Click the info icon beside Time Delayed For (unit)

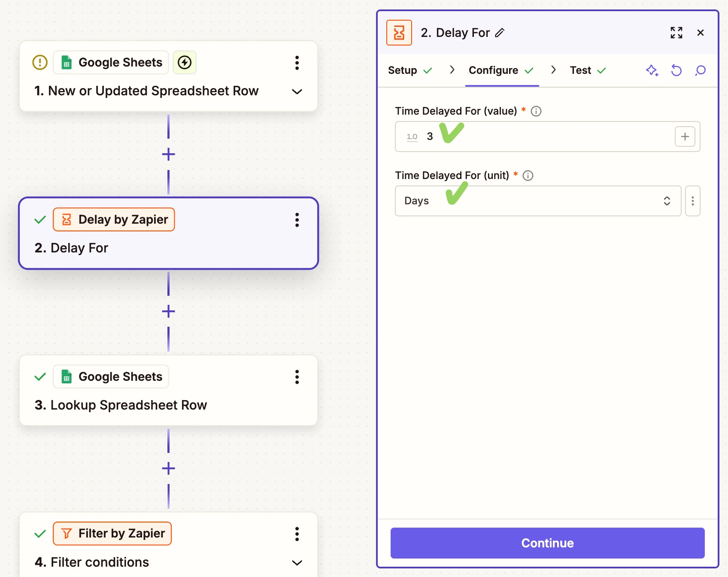click(x=528, y=176)
